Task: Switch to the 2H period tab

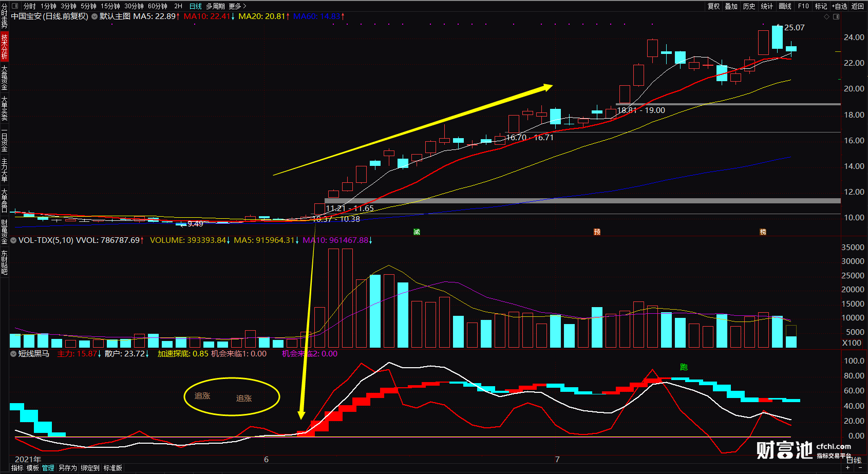Action: pyautogui.click(x=178, y=6)
